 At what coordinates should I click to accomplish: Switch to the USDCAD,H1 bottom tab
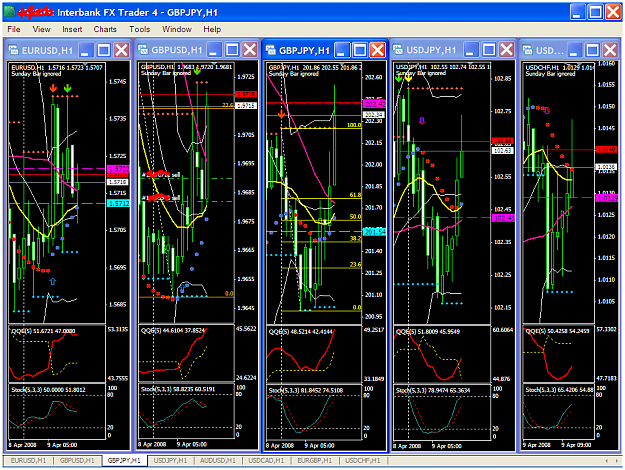click(266, 460)
